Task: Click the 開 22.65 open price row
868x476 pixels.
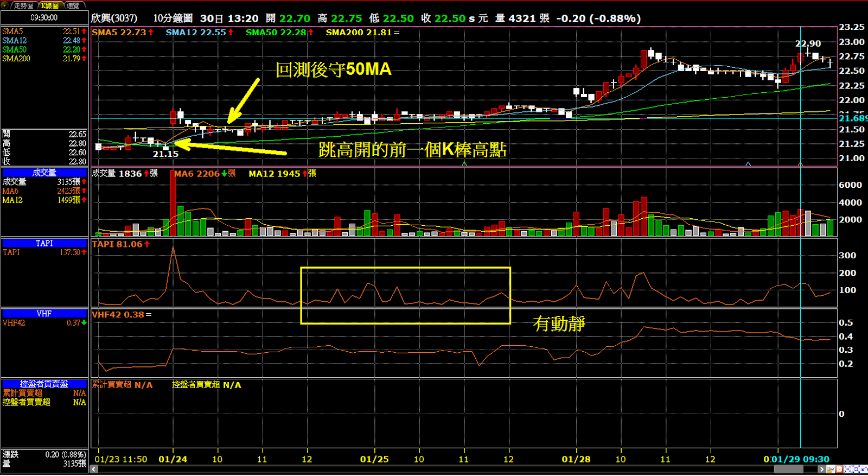Action: [x=44, y=134]
